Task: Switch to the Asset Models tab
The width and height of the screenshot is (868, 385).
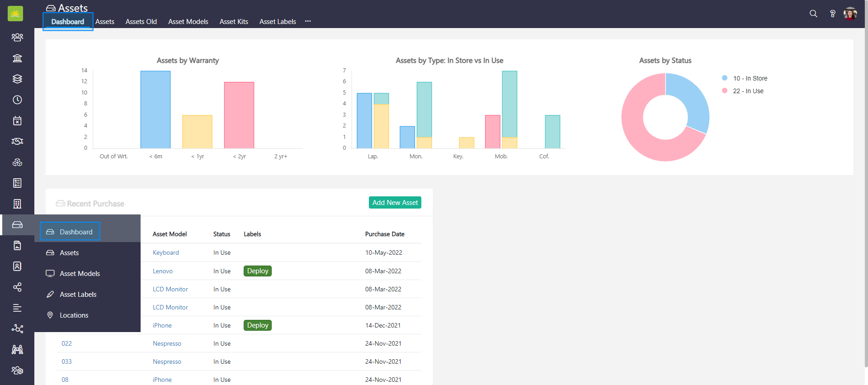Action: click(x=188, y=21)
